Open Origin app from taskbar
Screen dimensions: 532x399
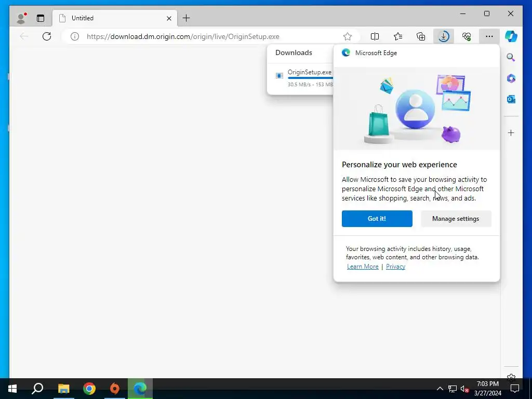point(115,389)
